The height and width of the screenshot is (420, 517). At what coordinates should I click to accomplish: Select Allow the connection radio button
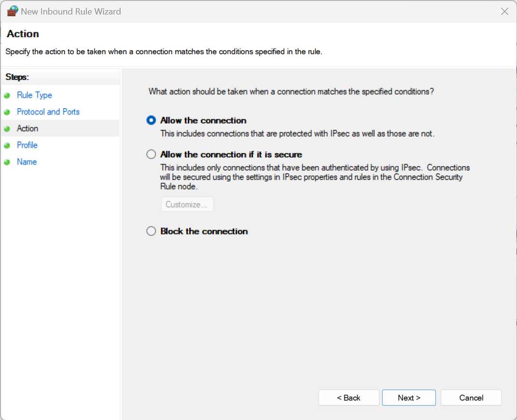coord(152,120)
